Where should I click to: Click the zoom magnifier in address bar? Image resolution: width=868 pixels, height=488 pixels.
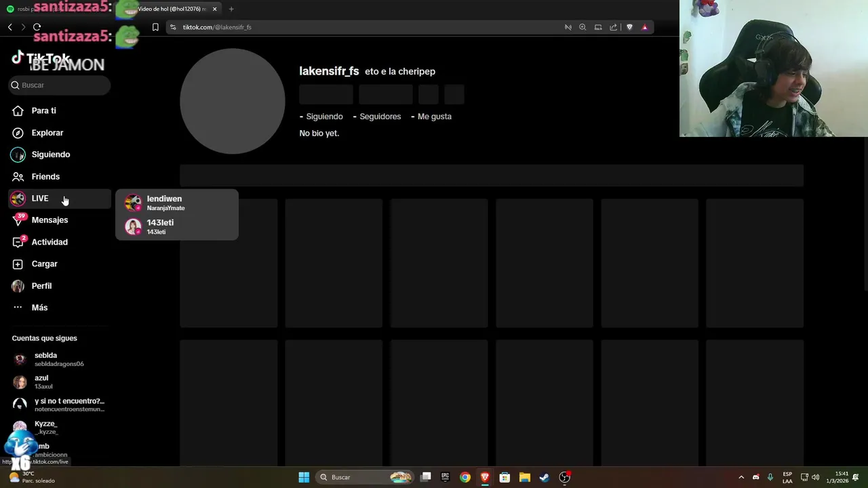point(583,27)
